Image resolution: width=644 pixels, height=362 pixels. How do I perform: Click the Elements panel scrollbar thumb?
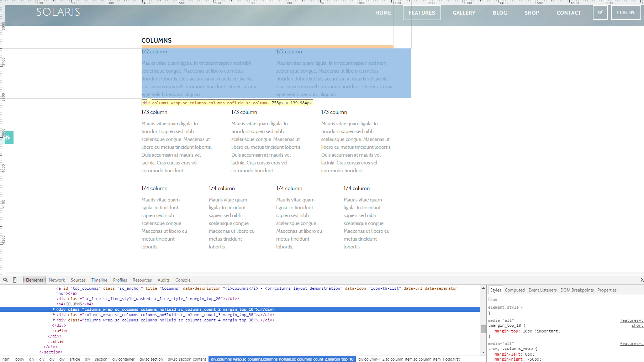click(483, 329)
